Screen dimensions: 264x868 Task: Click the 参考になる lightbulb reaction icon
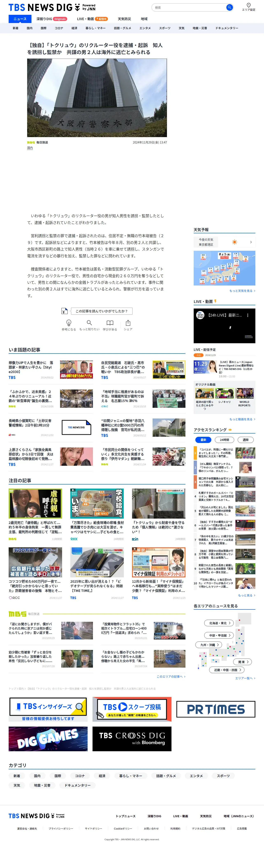[69, 322]
